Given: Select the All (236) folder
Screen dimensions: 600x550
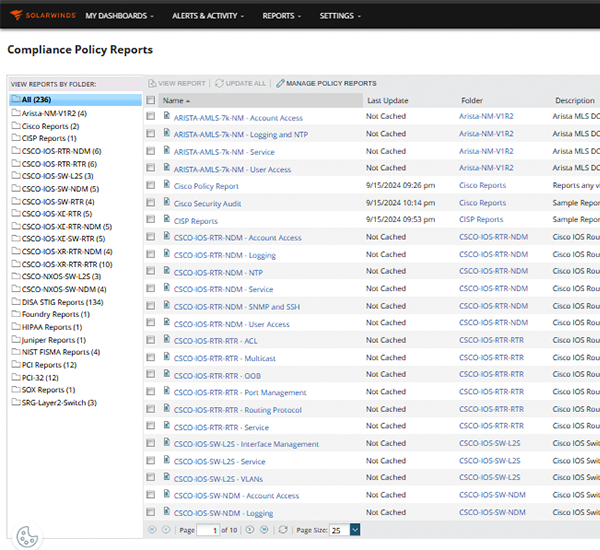Looking at the screenshot, I should [75, 100].
